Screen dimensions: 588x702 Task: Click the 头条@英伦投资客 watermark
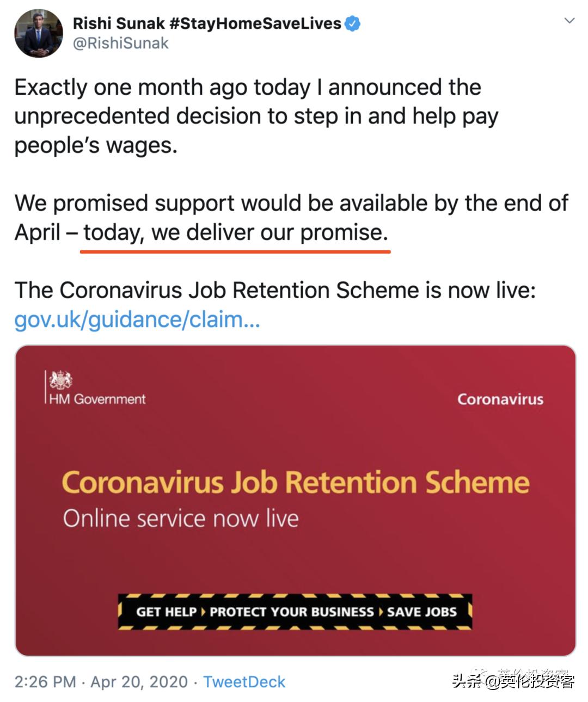click(x=513, y=681)
